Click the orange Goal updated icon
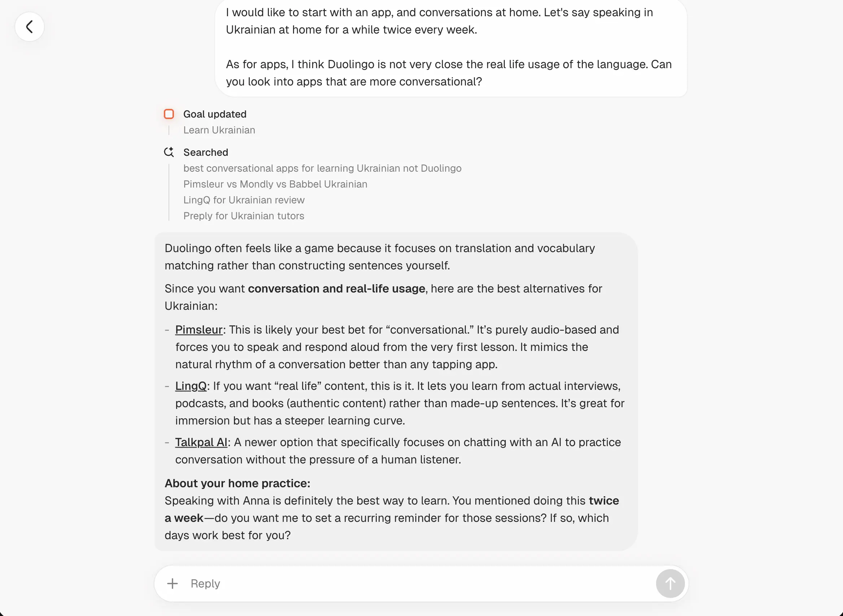 coord(169,114)
